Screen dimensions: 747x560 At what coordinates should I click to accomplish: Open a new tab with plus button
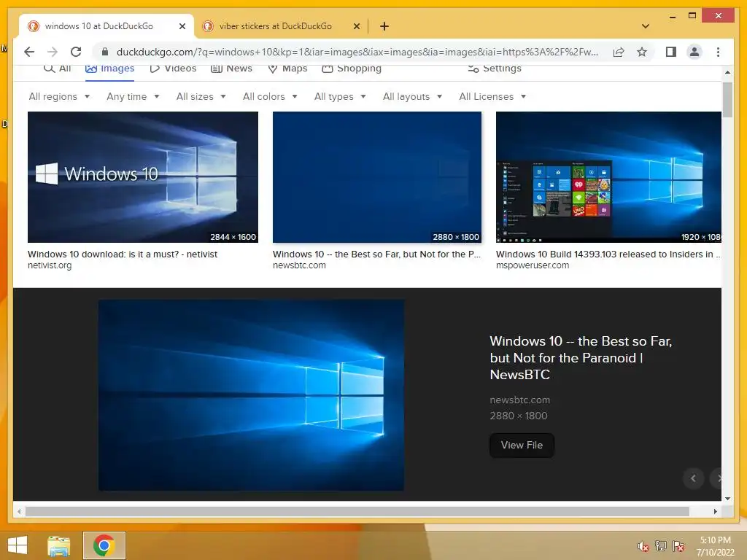[x=384, y=26]
